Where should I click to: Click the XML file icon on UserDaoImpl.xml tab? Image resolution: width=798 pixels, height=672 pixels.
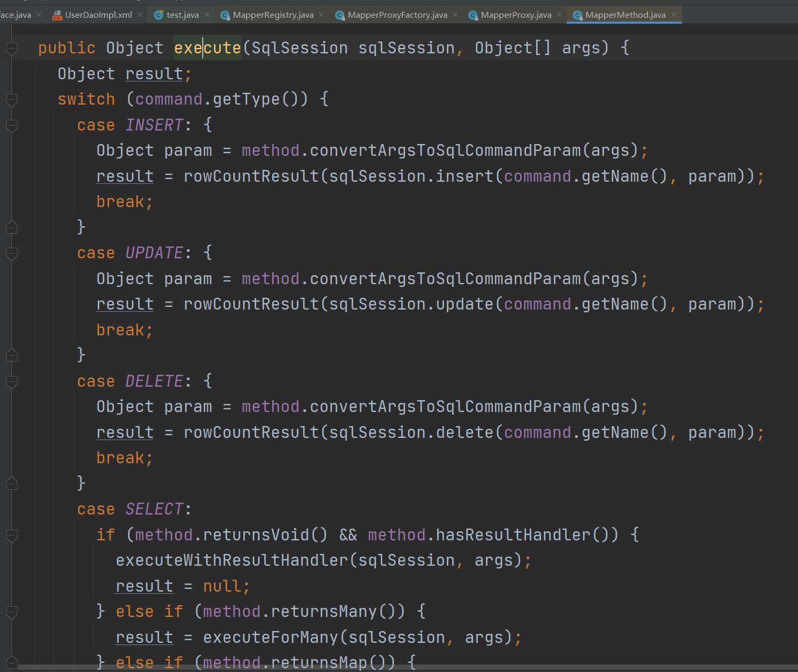pos(57,15)
